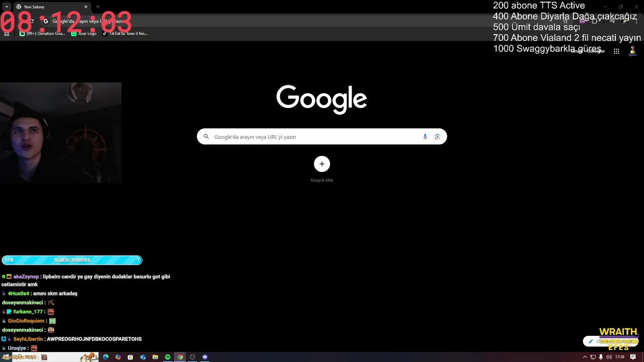Click the Kısayol ekle label
This screenshot has width=644, height=362.
pos(322,180)
